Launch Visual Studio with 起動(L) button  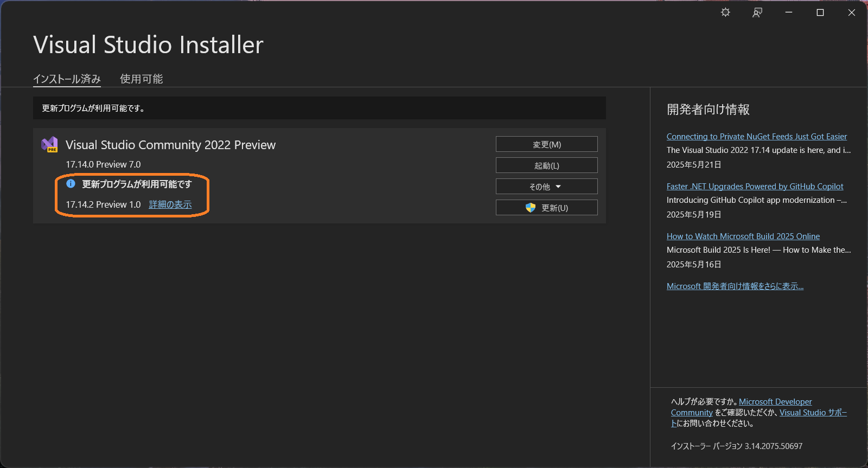[x=547, y=165]
